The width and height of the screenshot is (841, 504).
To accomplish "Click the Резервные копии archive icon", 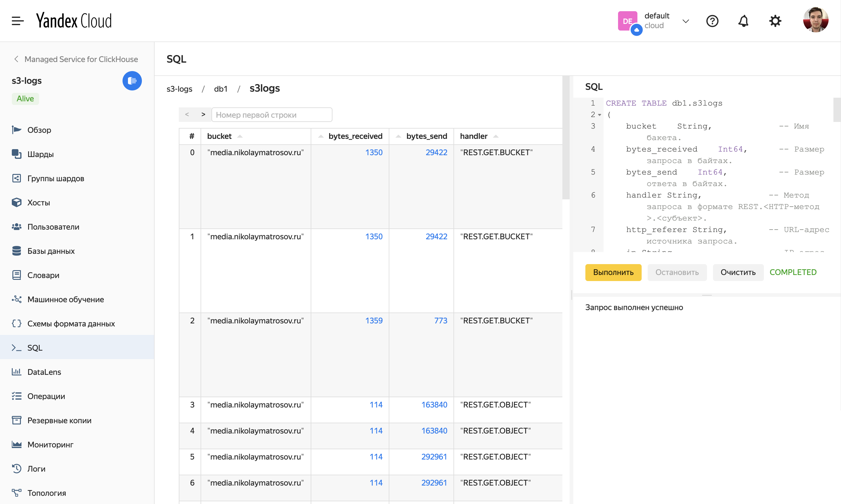I will click(17, 420).
